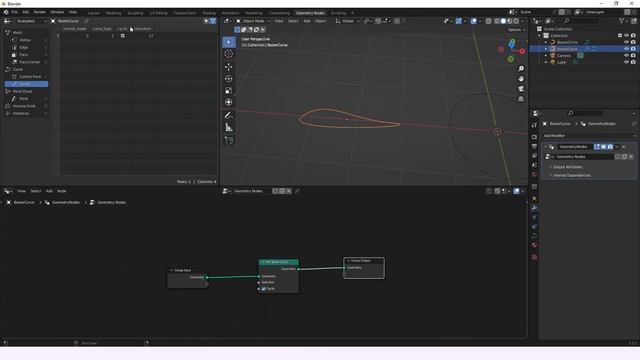Click the pin icon in spreadsheet header
This screenshot has height=360, width=640.
pos(87,21)
